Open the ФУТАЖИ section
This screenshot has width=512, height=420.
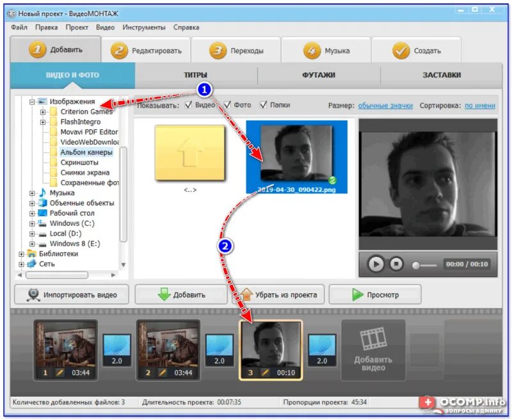(319, 75)
